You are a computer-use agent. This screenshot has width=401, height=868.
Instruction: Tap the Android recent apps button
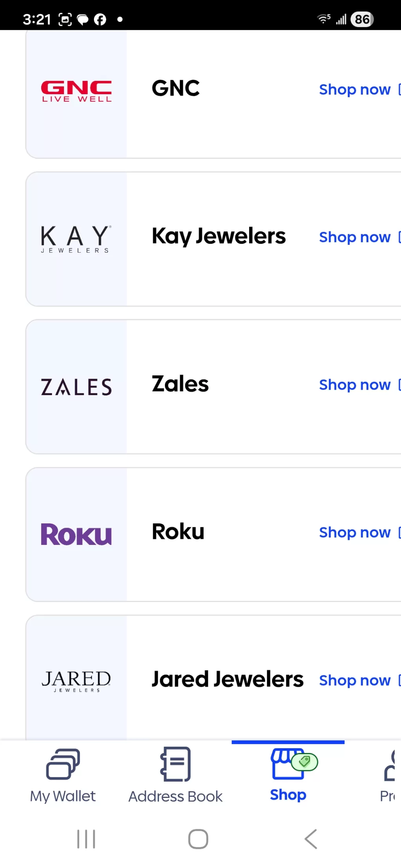click(86, 839)
